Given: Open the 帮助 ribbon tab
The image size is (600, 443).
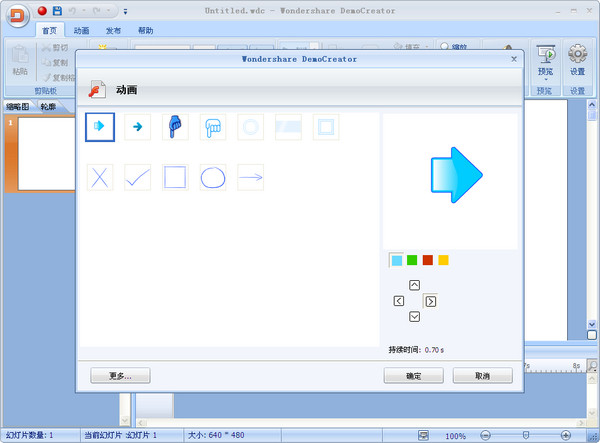Looking at the screenshot, I should click(145, 31).
